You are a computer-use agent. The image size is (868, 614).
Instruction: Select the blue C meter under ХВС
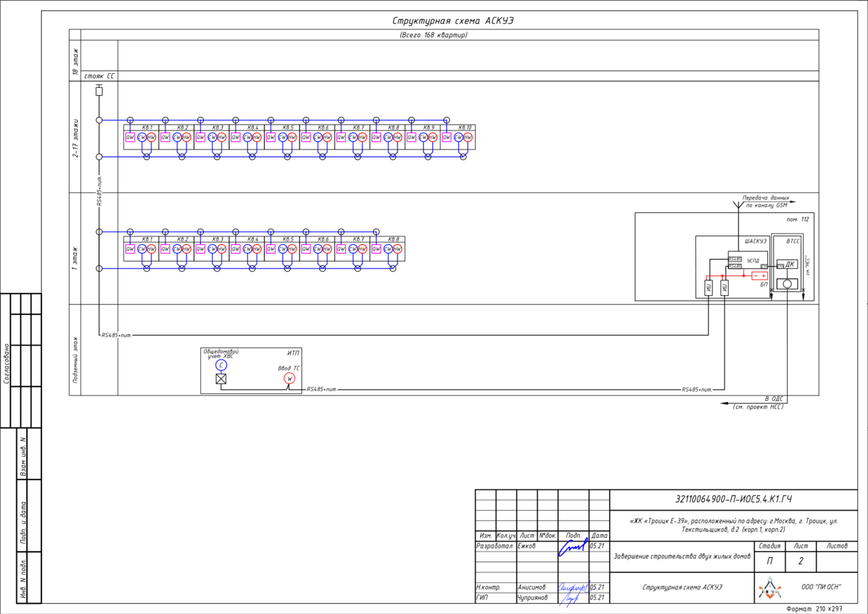click(221, 365)
